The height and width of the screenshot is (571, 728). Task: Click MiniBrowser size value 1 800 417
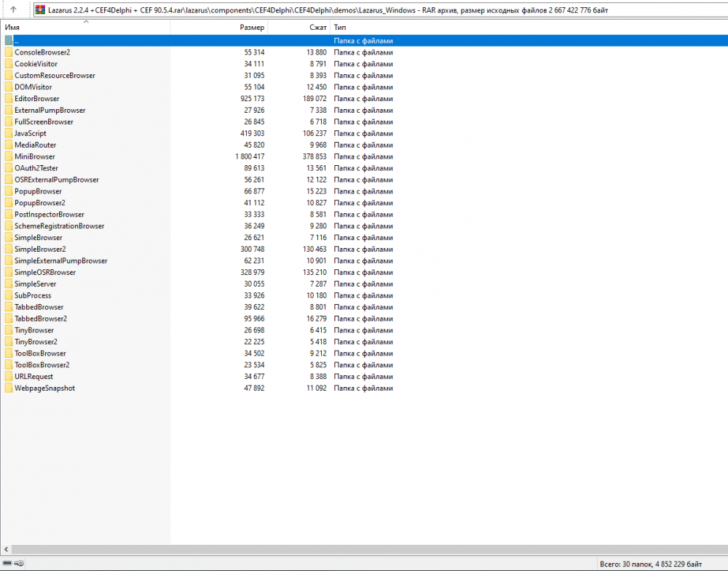coord(250,157)
